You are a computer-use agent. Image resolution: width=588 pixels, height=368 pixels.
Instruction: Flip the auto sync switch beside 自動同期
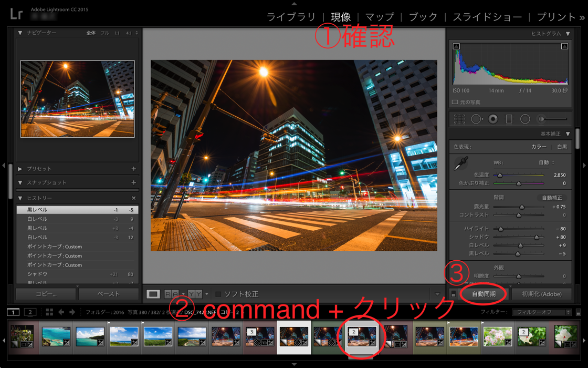(x=454, y=294)
